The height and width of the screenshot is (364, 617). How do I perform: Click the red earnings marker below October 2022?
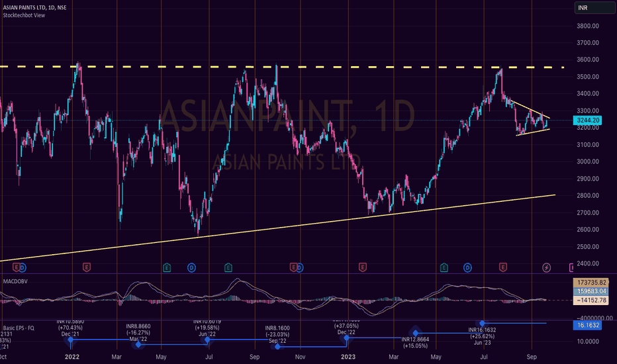[293, 267]
